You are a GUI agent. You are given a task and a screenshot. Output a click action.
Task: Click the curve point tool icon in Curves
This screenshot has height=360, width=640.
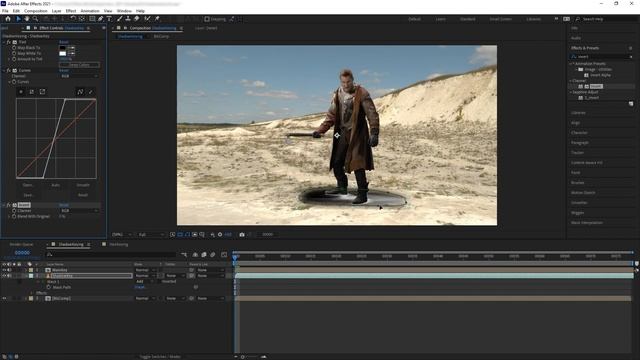tap(80, 92)
